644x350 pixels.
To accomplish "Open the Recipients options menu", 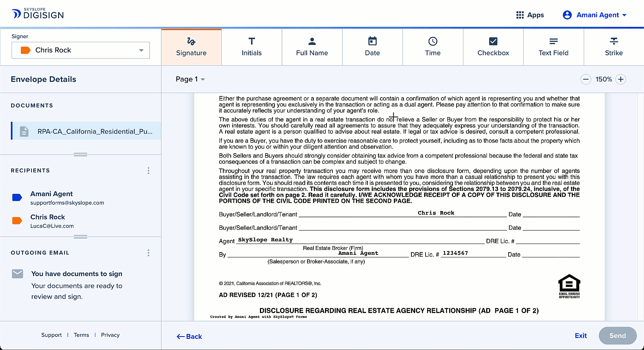I will pos(148,171).
